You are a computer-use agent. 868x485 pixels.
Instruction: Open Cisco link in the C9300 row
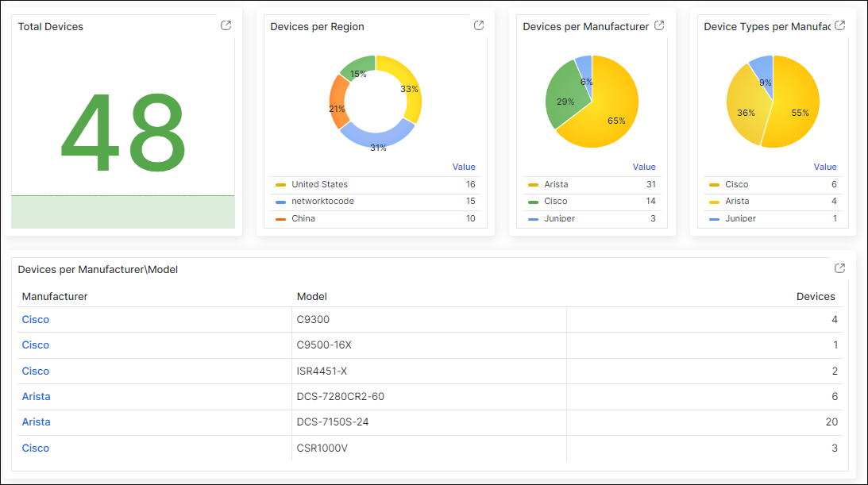pyautogui.click(x=35, y=319)
